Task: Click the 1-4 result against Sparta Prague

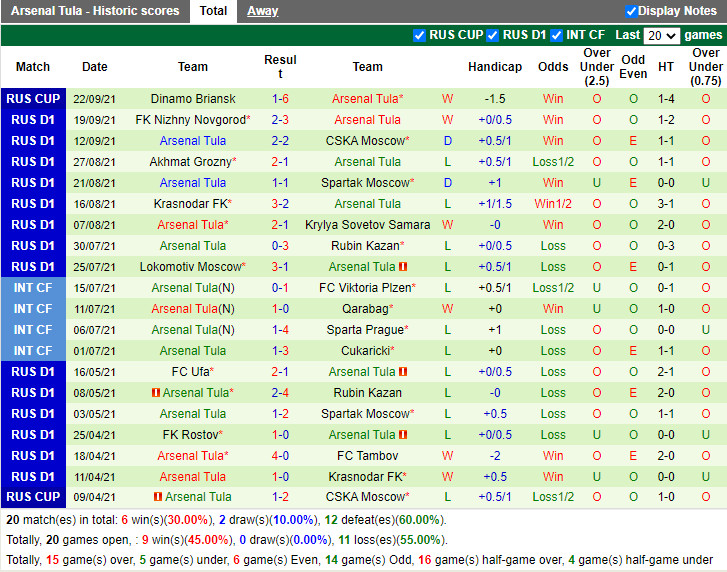Action: coord(280,330)
